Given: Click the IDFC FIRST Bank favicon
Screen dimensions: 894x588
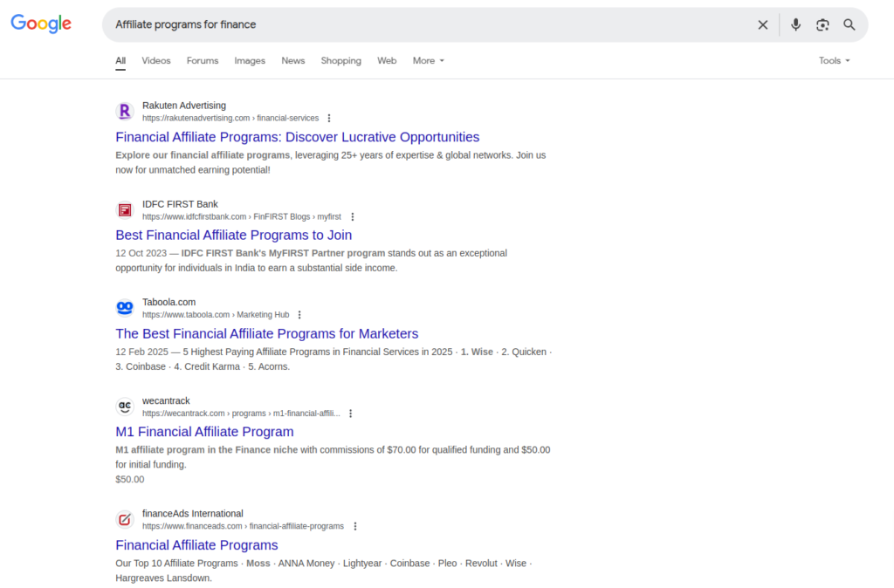Looking at the screenshot, I should coord(124,210).
